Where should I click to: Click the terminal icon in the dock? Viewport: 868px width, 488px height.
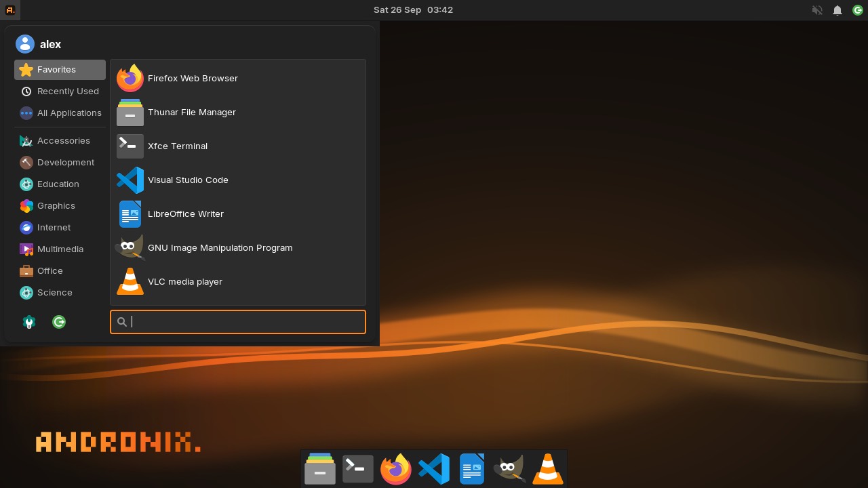[358, 469]
